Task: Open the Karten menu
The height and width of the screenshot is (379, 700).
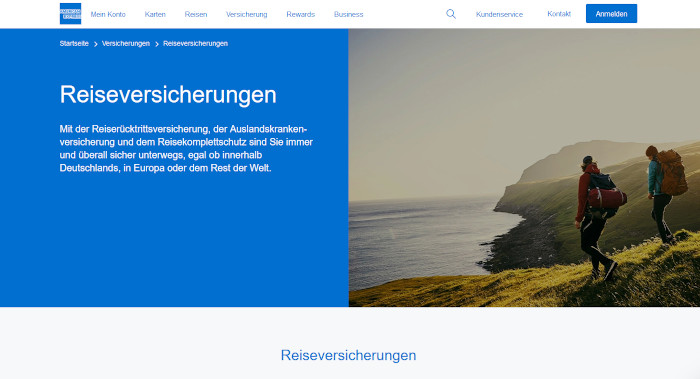Action: pos(155,14)
